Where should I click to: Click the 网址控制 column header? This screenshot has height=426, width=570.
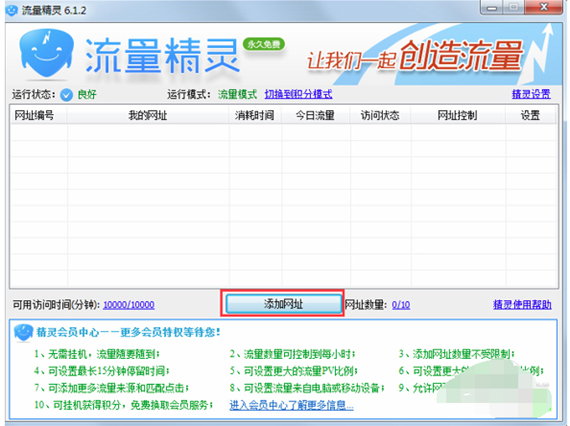[x=457, y=116]
